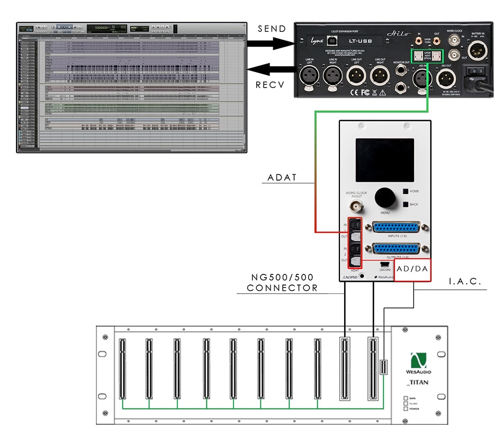Image resolution: width=504 pixels, height=445 pixels.
Task: Click the Titan POWER indicator box
Action: click(x=406, y=408)
